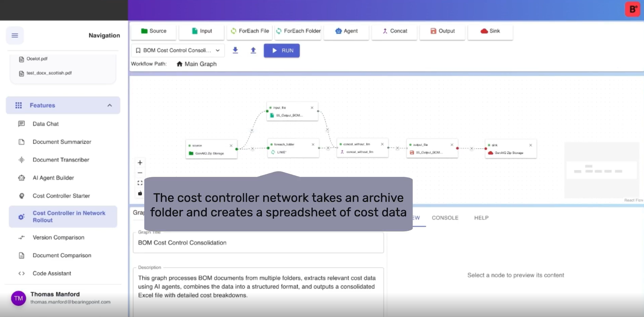644x317 pixels.
Task: Remove the source node with its X
Action: pyautogui.click(x=231, y=146)
